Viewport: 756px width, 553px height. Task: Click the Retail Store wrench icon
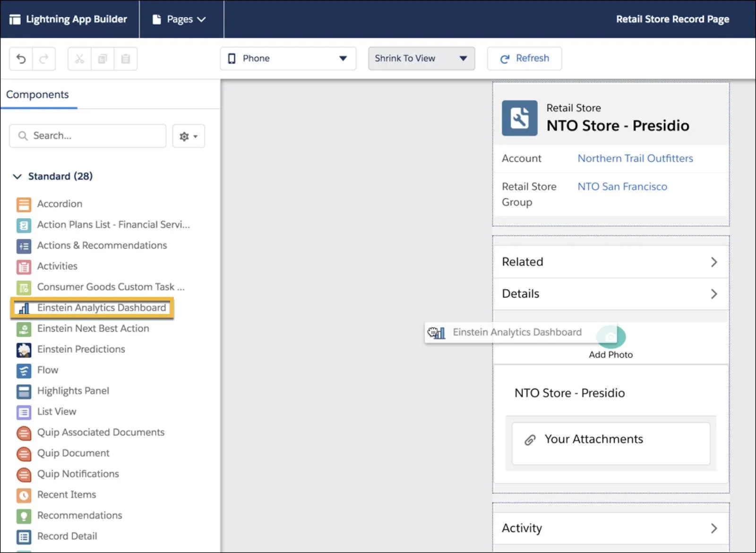click(519, 118)
